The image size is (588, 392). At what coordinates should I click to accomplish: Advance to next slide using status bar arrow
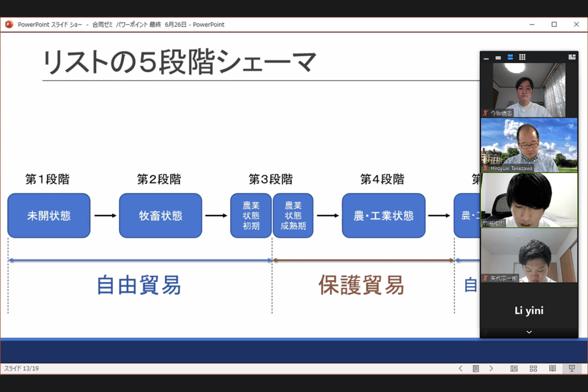(x=491, y=368)
